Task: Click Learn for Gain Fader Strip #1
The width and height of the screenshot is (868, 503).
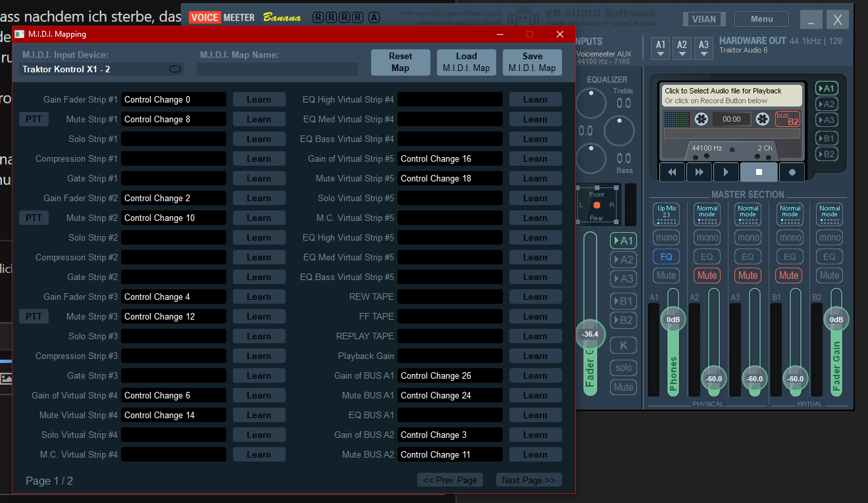Action: (259, 99)
